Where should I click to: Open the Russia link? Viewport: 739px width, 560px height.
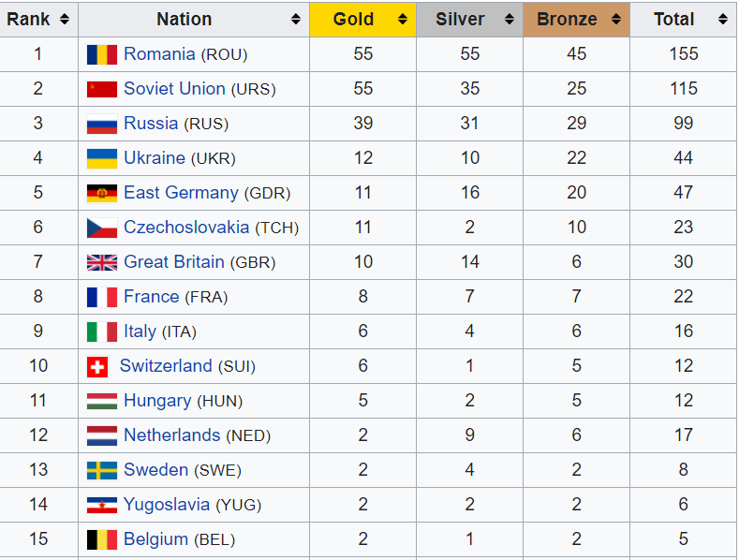(x=151, y=124)
